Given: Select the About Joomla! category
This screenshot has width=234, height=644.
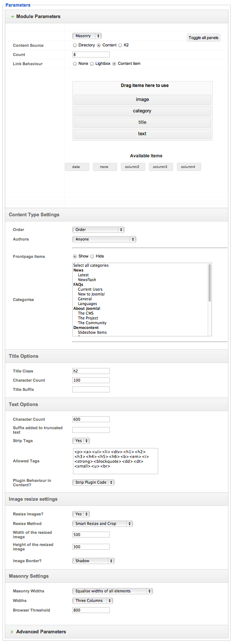Looking at the screenshot, I should [87, 308].
